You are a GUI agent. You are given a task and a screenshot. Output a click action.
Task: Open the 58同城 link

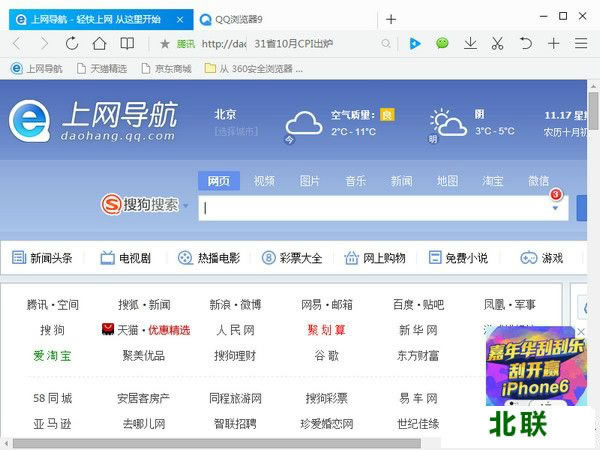click(x=52, y=398)
